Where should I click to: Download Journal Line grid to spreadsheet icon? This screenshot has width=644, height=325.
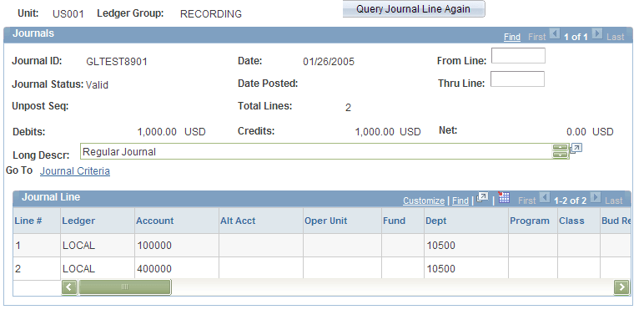(x=504, y=197)
